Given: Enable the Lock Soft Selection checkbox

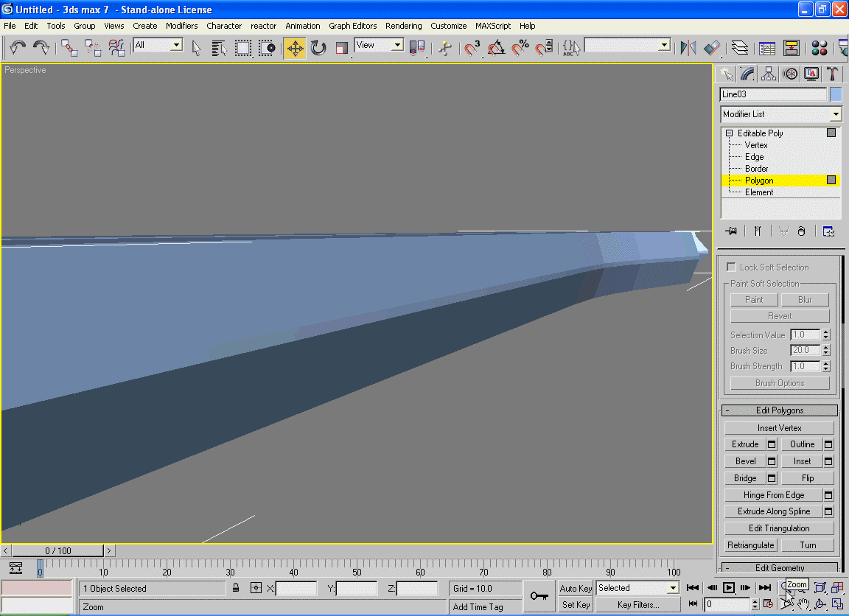Looking at the screenshot, I should [732, 267].
